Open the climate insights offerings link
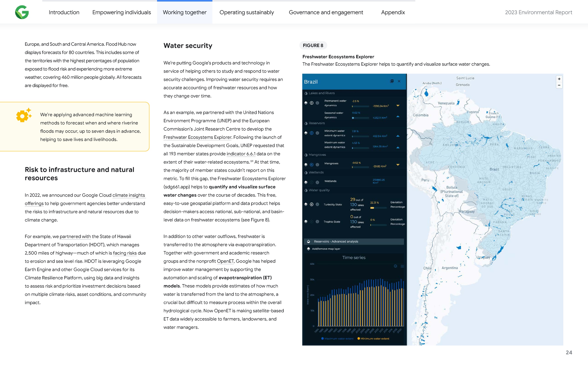The width and height of the screenshot is (588, 367). tap(129, 195)
